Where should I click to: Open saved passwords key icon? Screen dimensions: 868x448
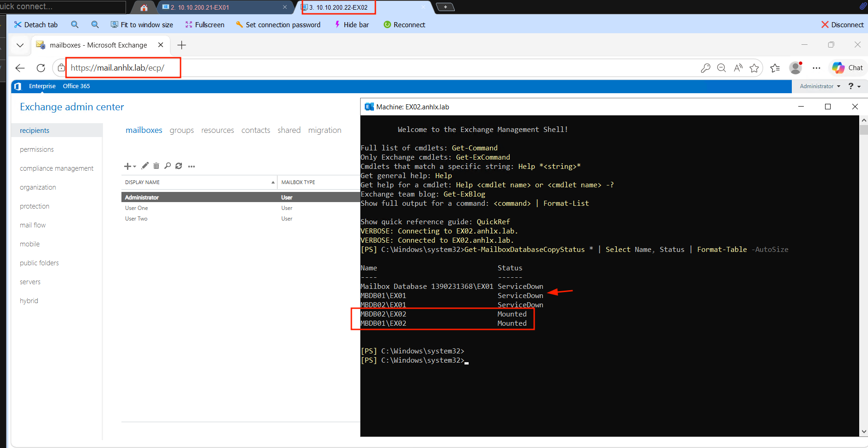705,68
